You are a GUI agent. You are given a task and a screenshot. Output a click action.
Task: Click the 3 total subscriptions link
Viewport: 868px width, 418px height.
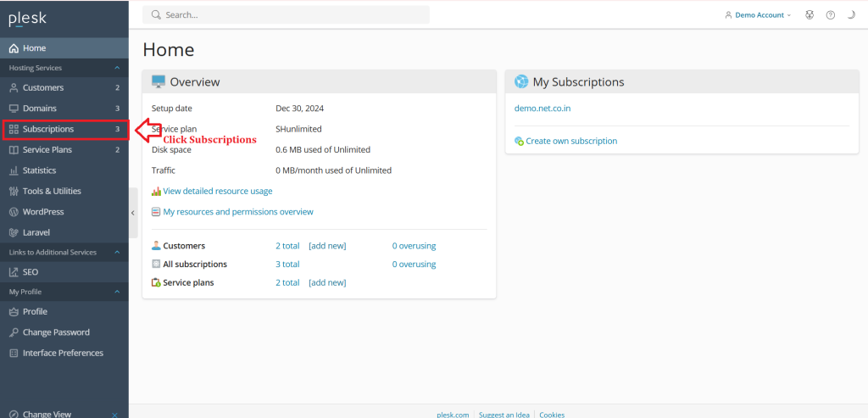[288, 264]
